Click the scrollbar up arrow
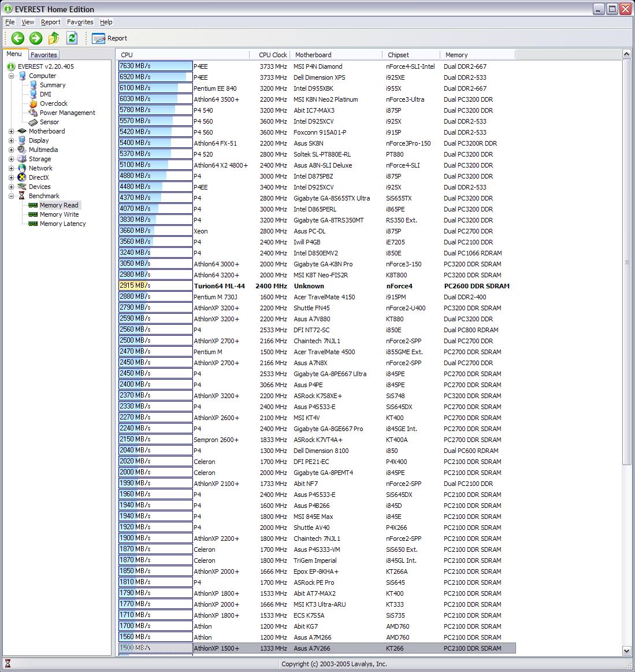This screenshot has width=635, height=672. click(x=626, y=54)
